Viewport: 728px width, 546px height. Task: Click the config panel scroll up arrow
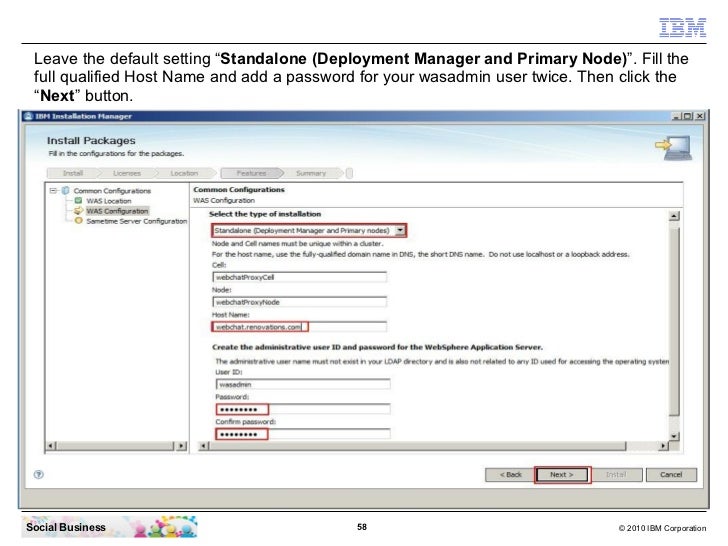(674, 216)
